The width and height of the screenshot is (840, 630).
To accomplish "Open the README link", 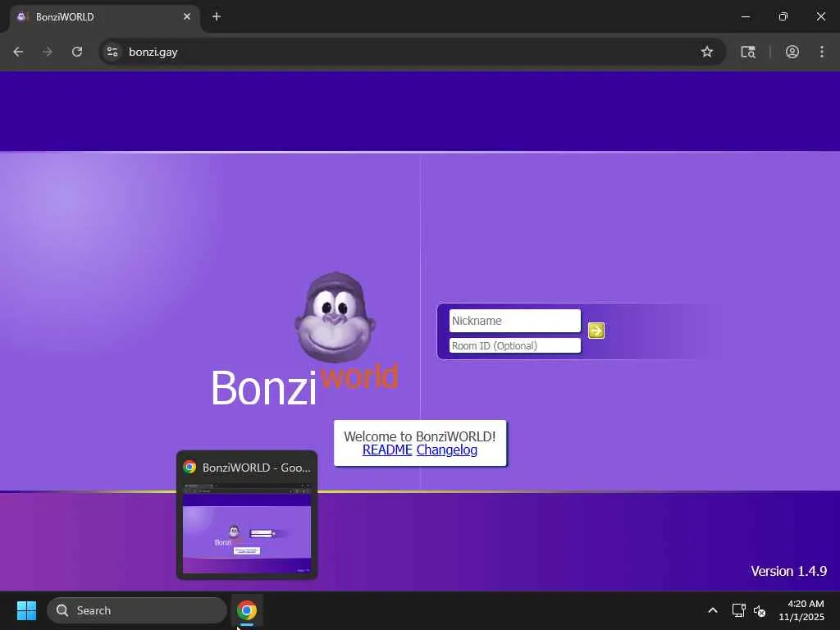I will click(x=387, y=450).
